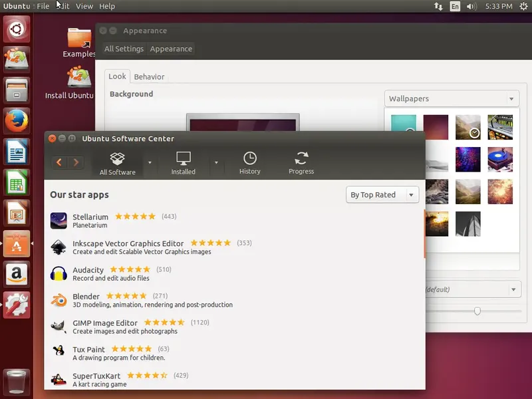Launch Firefox from the dock
532x399 pixels.
pos(16,121)
